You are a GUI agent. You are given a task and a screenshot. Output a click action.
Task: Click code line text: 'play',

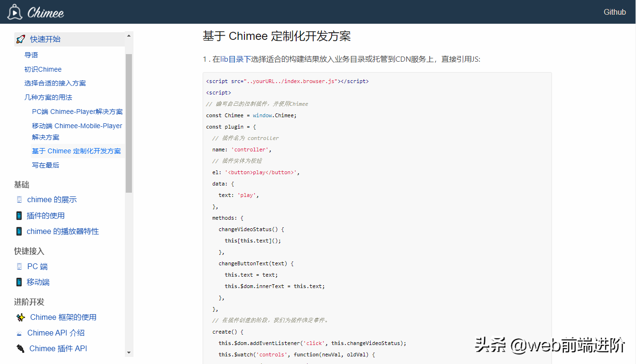click(x=239, y=195)
